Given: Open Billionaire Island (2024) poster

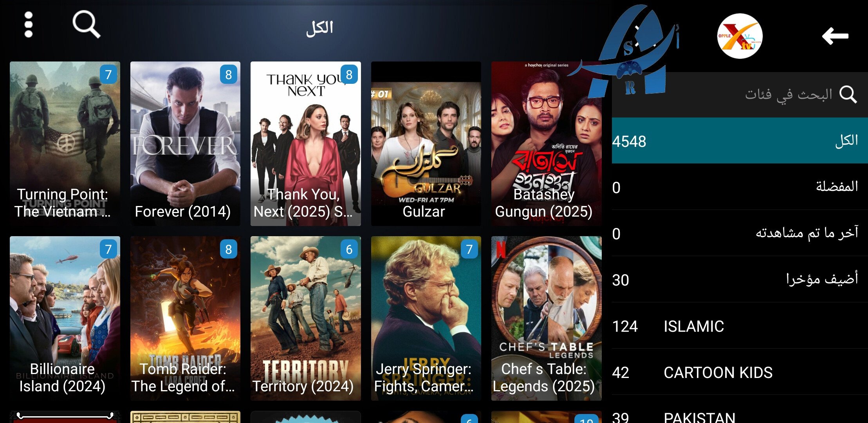Looking at the screenshot, I should (65, 318).
